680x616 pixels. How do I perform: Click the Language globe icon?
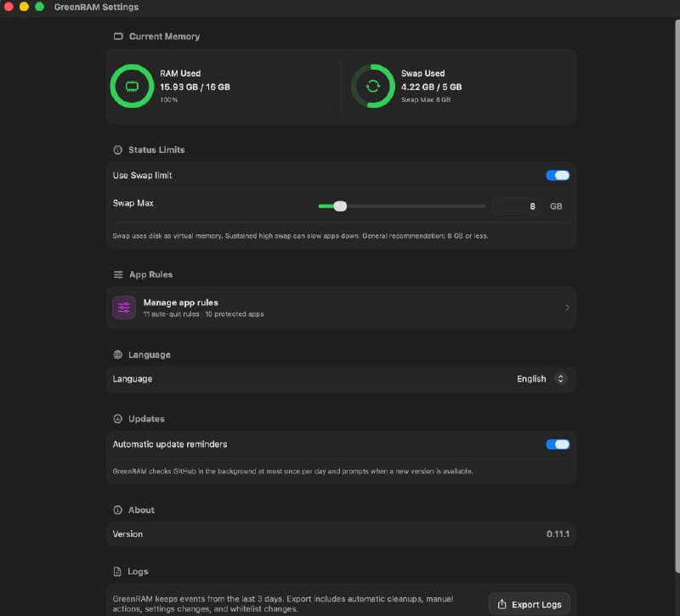click(117, 354)
